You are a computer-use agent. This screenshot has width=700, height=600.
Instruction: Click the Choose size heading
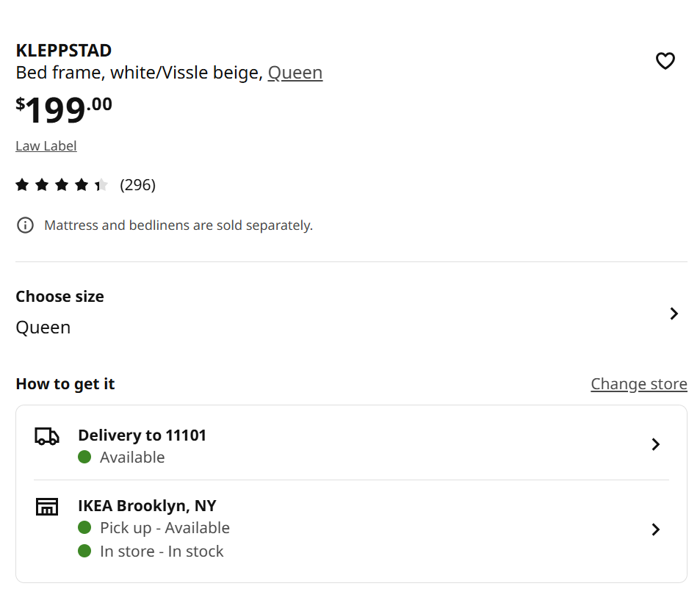pyautogui.click(x=59, y=297)
